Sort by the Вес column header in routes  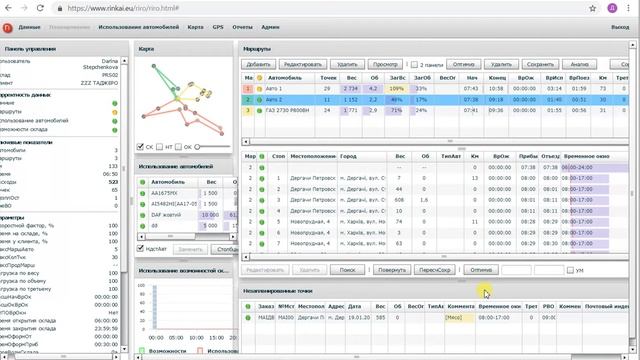(x=351, y=78)
